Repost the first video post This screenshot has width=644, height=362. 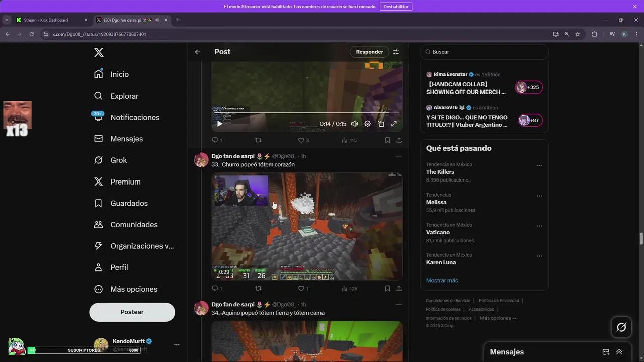click(x=258, y=140)
